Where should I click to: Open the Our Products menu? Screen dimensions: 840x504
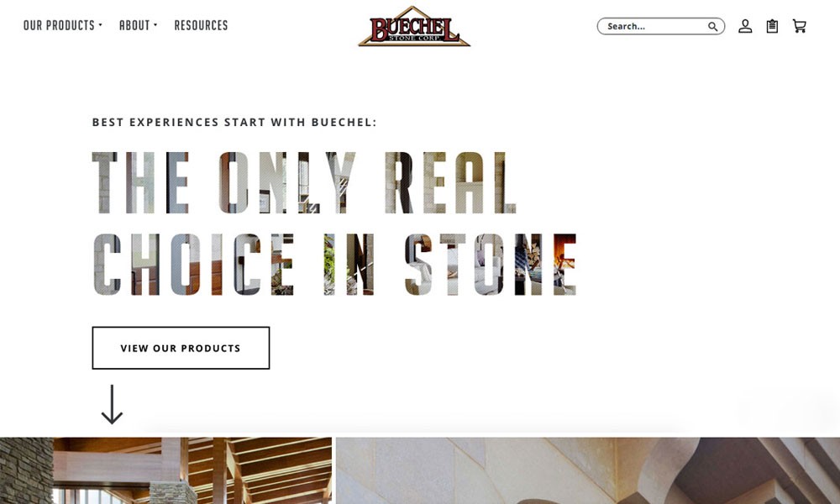point(59,25)
